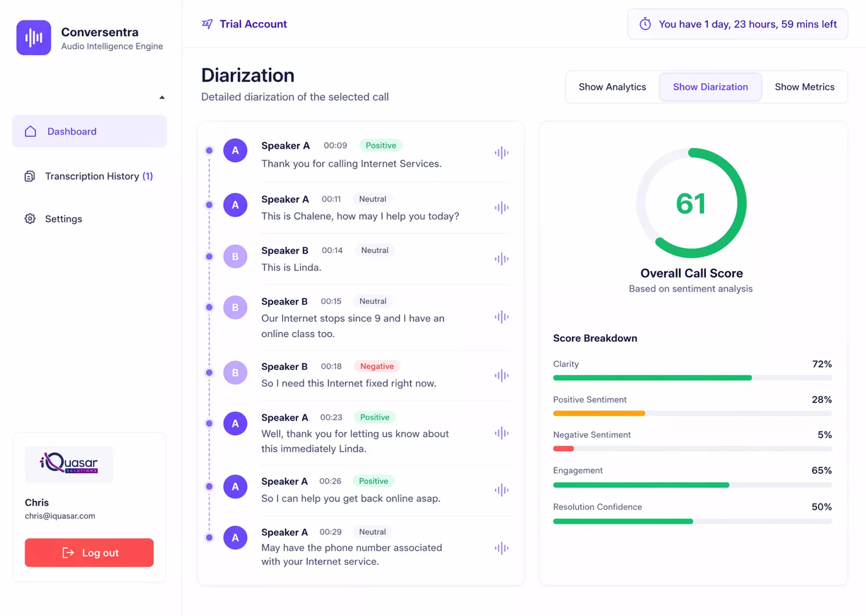This screenshot has width=866, height=616.
Task: Play the audio waveform for the 00:09 segment
Action: click(501, 153)
